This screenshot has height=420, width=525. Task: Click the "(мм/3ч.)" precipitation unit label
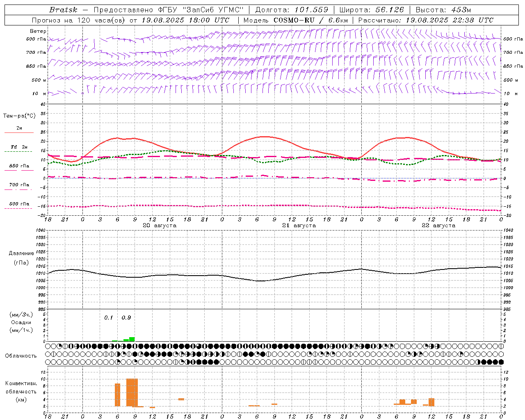click(21, 315)
